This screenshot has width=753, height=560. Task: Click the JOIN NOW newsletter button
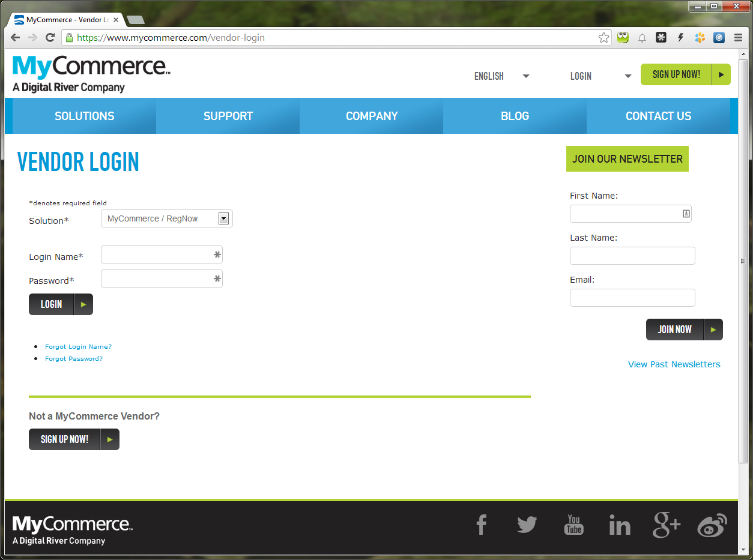(x=685, y=330)
